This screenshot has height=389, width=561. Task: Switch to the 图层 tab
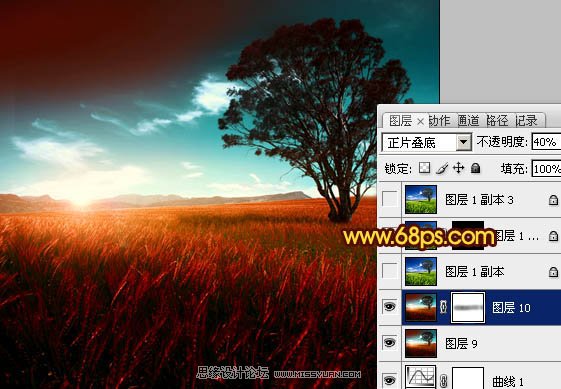coord(400,121)
